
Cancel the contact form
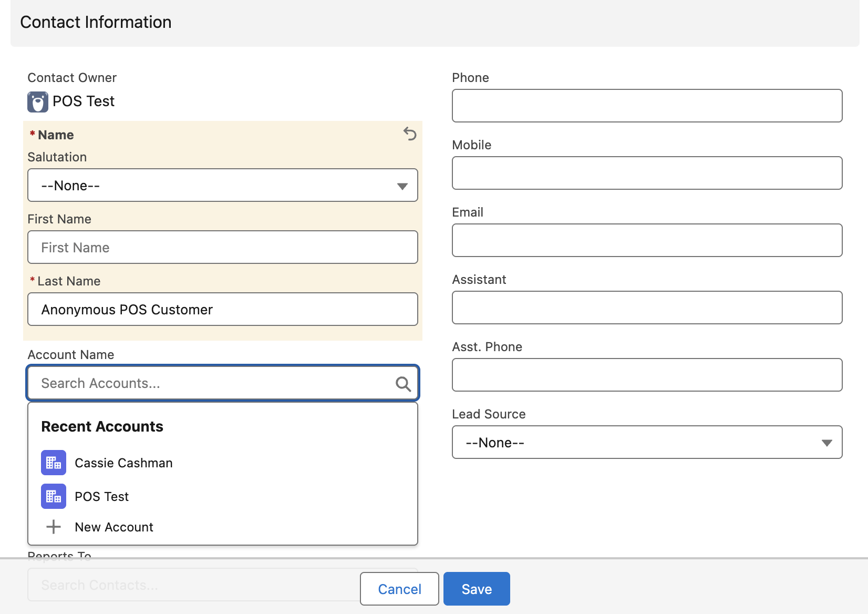click(399, 589)
